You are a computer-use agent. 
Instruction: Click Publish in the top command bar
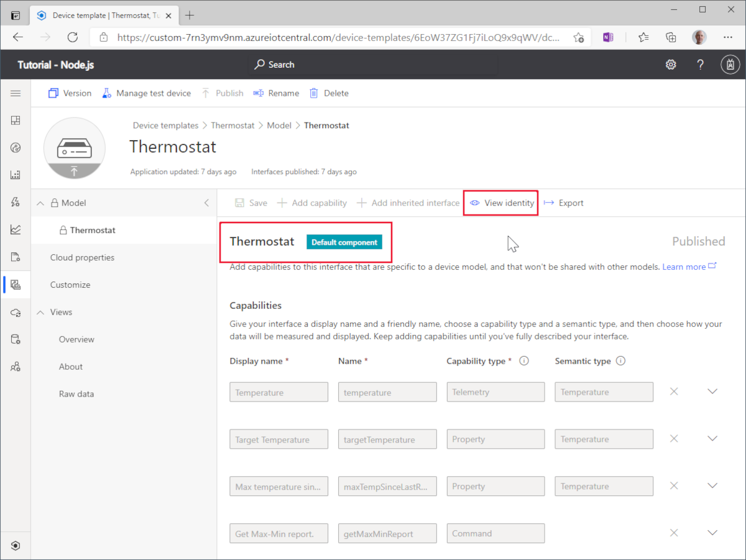228,93
